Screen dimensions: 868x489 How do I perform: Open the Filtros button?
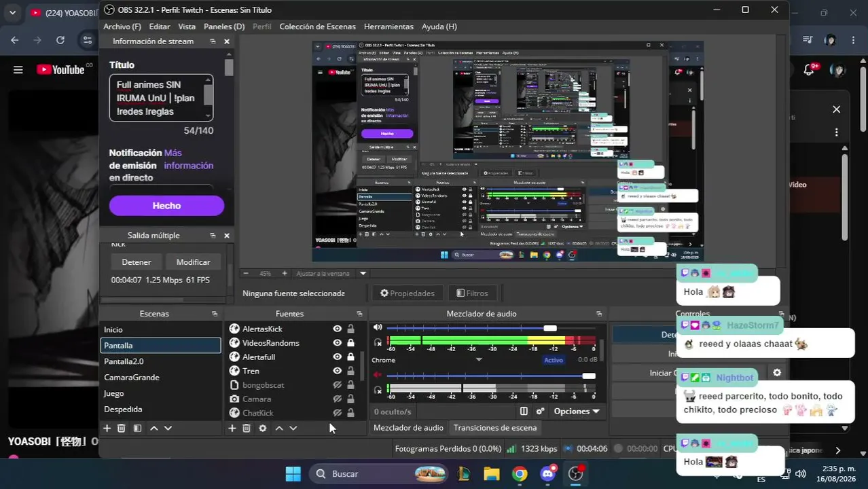pos(472,293)
